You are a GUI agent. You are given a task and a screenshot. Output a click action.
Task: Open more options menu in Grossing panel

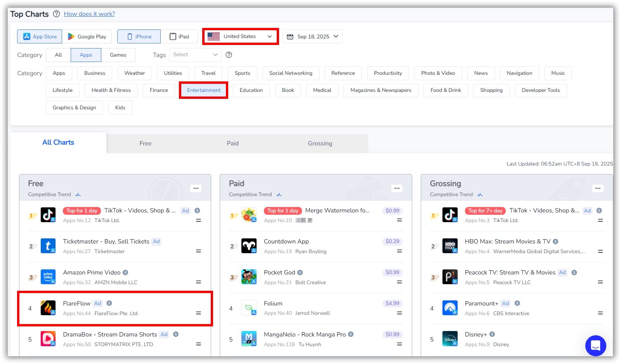coord(598,188)
